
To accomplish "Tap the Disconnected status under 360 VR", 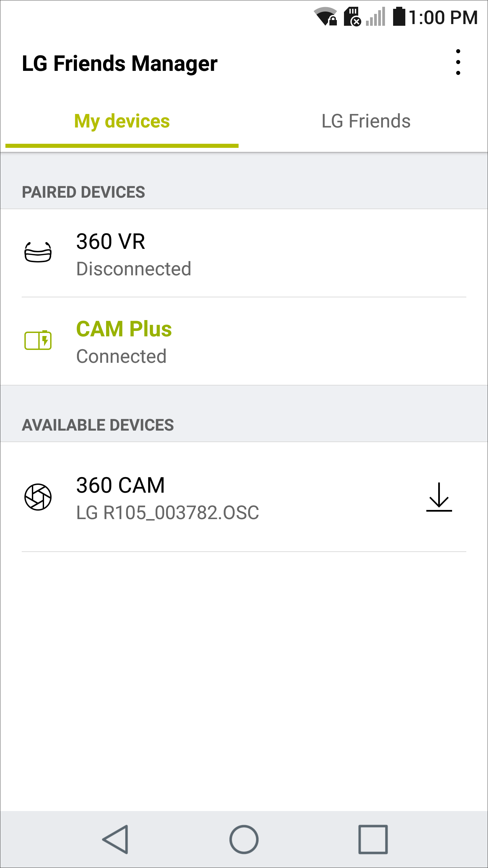I will click(134, 269).
